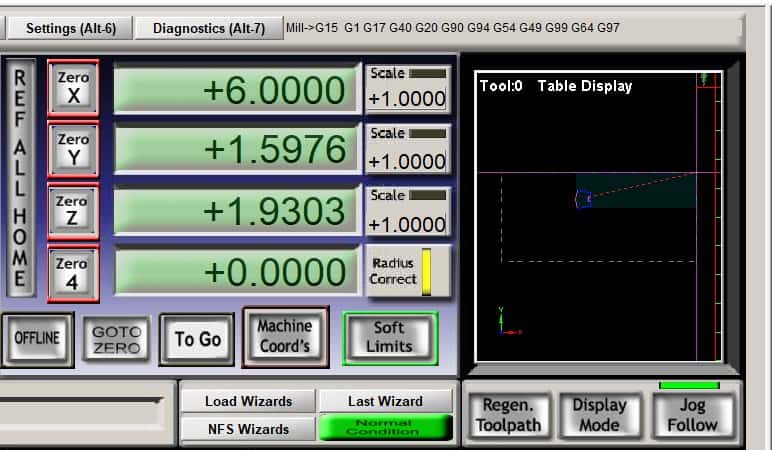This screenshot has height=450, width=772.
Task: Toggle Soft Limits
Action: [390, 338]
